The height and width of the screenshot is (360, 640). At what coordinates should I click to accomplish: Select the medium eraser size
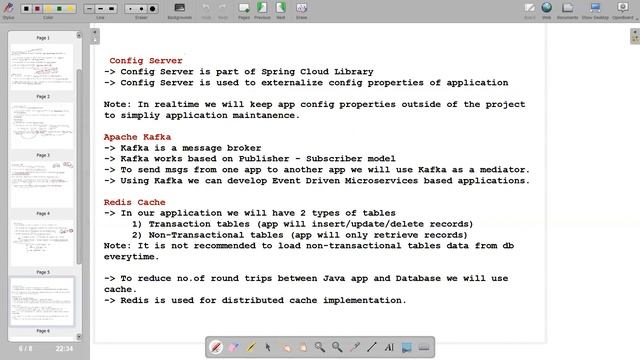(142, 9)
